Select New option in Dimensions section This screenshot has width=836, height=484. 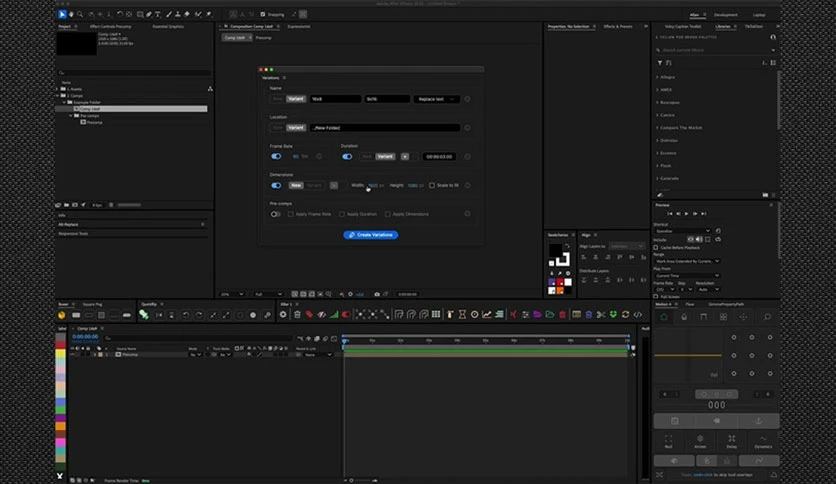(296, 185)
